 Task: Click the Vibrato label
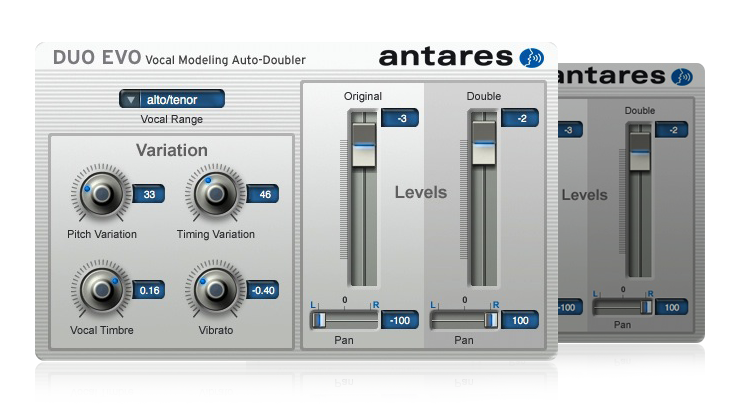coord(216,330)
